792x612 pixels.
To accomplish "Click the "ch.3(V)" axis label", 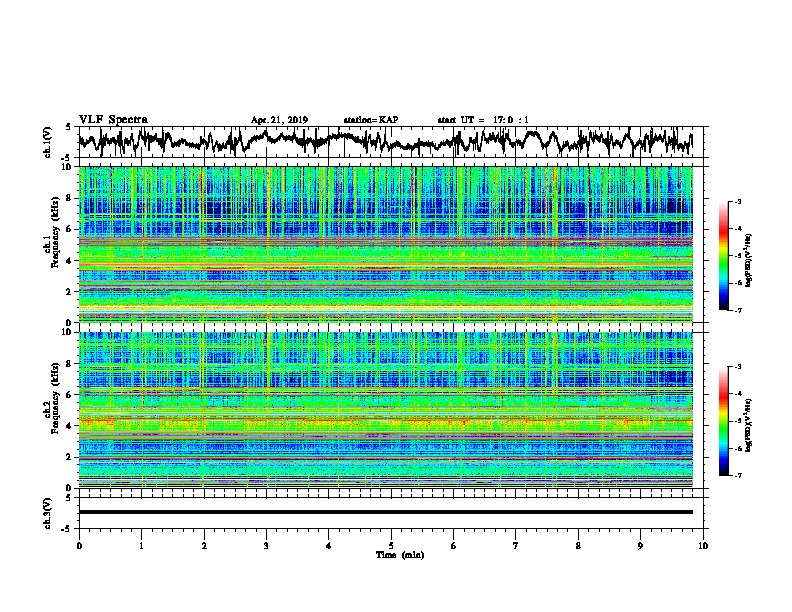I will pos(48,513).
